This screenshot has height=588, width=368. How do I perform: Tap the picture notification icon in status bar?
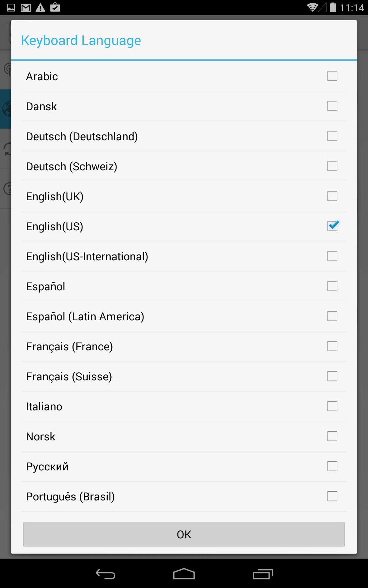pyautogui.click(x=11, y=8)
